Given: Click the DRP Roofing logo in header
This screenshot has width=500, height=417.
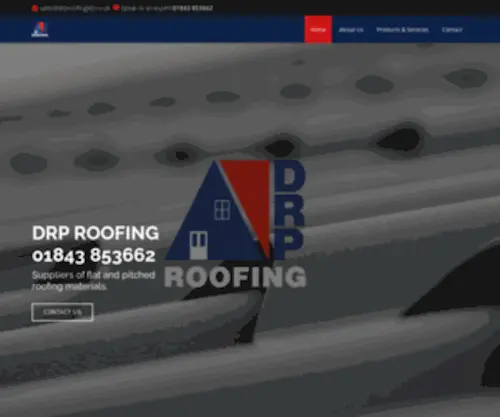Looking at the screenshot, I should click(40, 29).
